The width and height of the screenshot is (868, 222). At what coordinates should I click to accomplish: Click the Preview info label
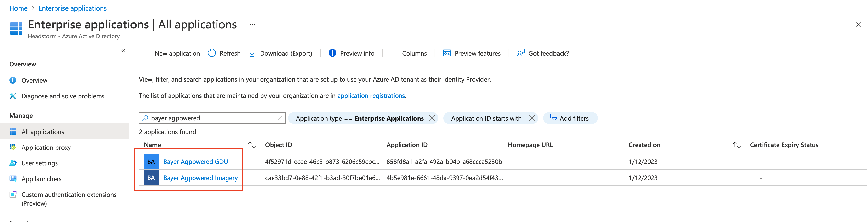(357, 53)
